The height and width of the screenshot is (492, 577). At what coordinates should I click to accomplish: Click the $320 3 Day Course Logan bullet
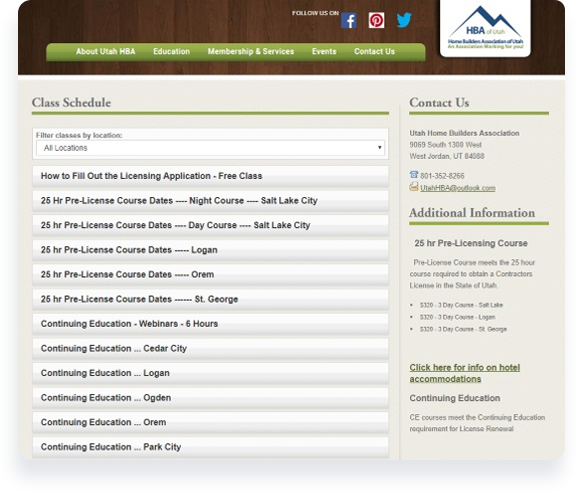point(457,317)
